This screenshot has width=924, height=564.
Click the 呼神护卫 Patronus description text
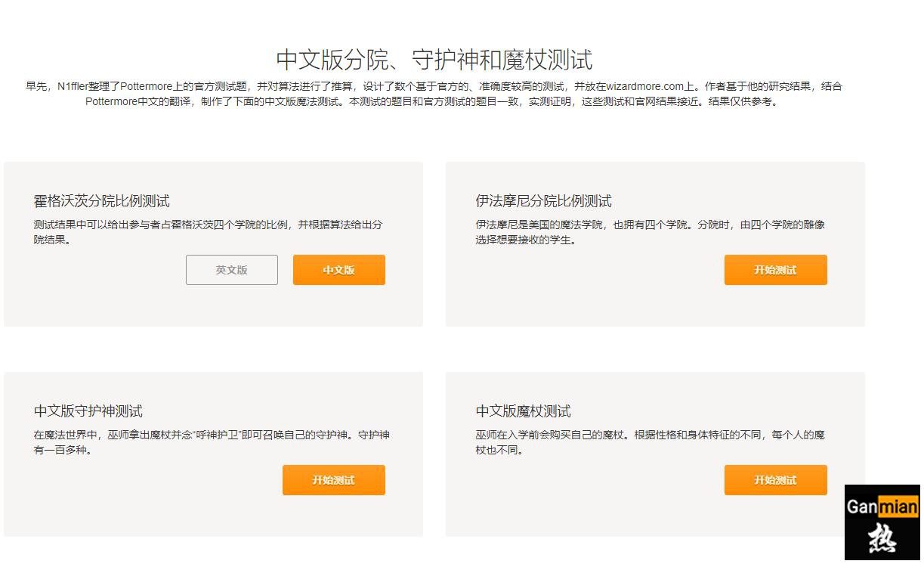pyautogui.click(x=212, y=442)
